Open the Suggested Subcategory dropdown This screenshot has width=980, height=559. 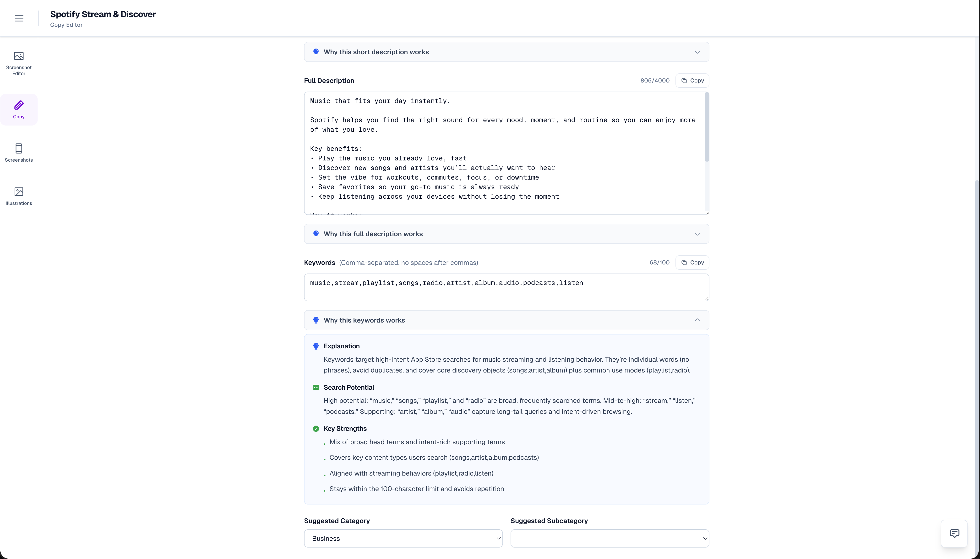610,539
